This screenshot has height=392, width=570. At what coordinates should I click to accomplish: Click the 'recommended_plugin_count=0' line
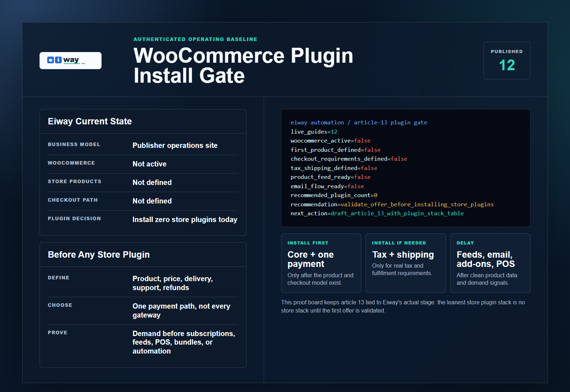pos(334,195)
